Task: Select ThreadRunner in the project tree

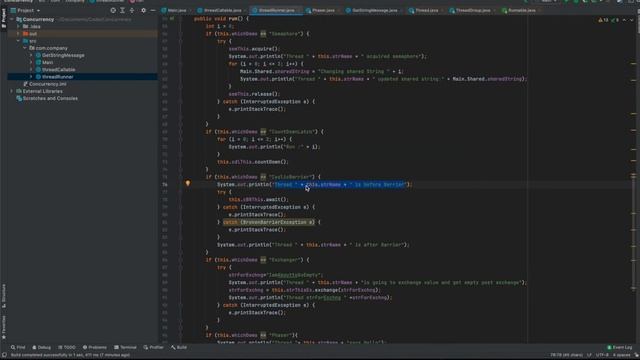Action: (57, 77)
